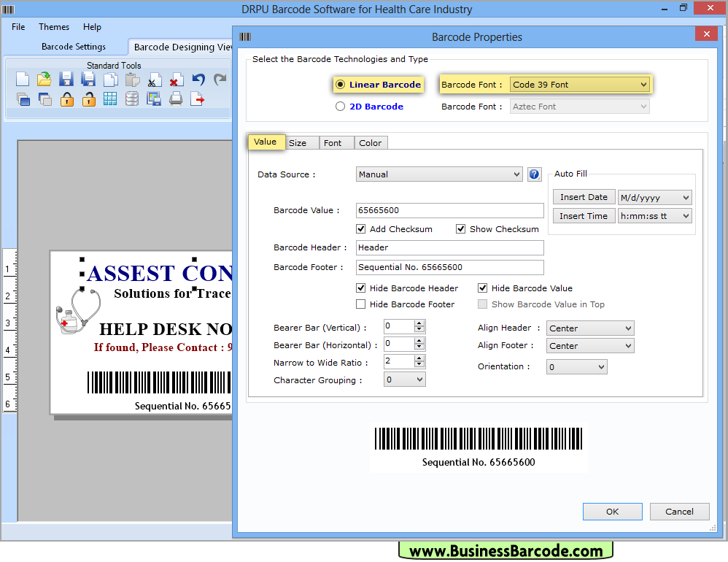Uncheck Hide Barcode Header
This screenshot has width=728, height=562.
[361, 288]
